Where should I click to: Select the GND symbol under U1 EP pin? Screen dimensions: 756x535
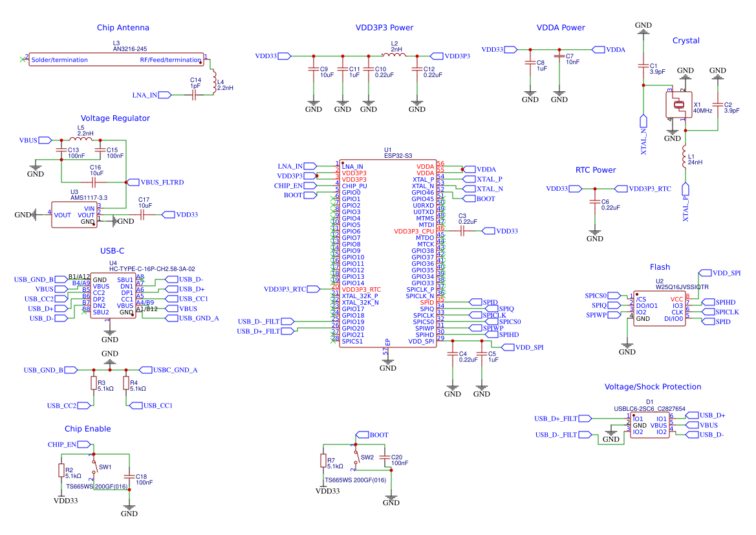coord(387,365)
